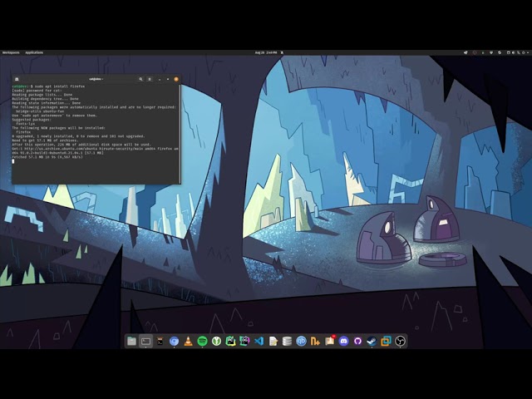The height and width of the screenshot is (399, 532).
Task: Open search in the terminal header bar
Action: pos(140,79)
